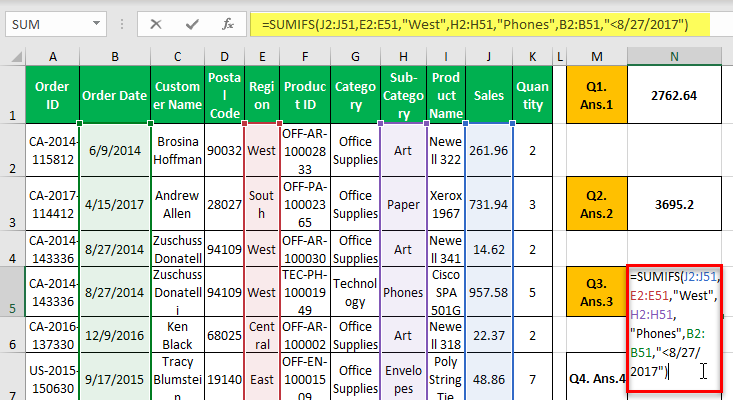Screen dimensions: 736x400
Task: Select row 2 header
Action: click(13, 150)
